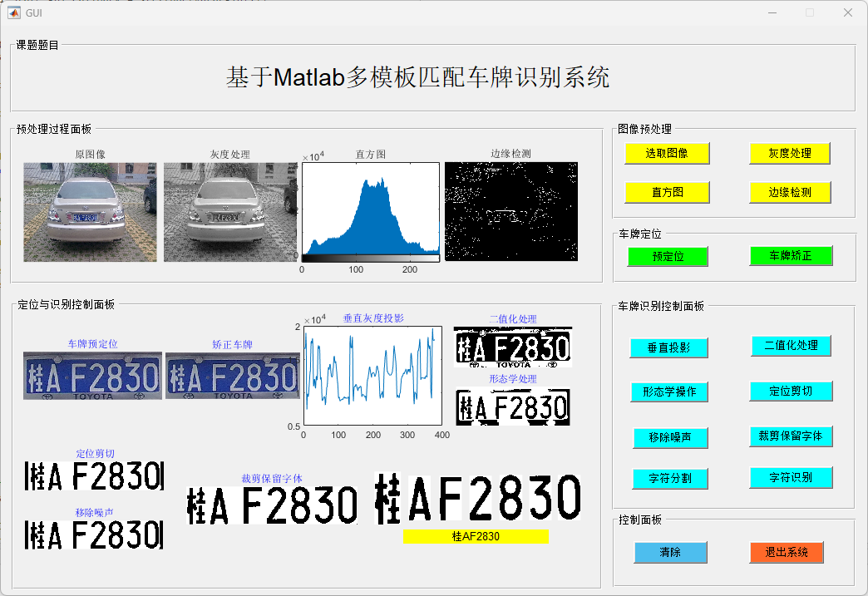
Task: Click the 选取图像 button
Action: tap(667, 154)
